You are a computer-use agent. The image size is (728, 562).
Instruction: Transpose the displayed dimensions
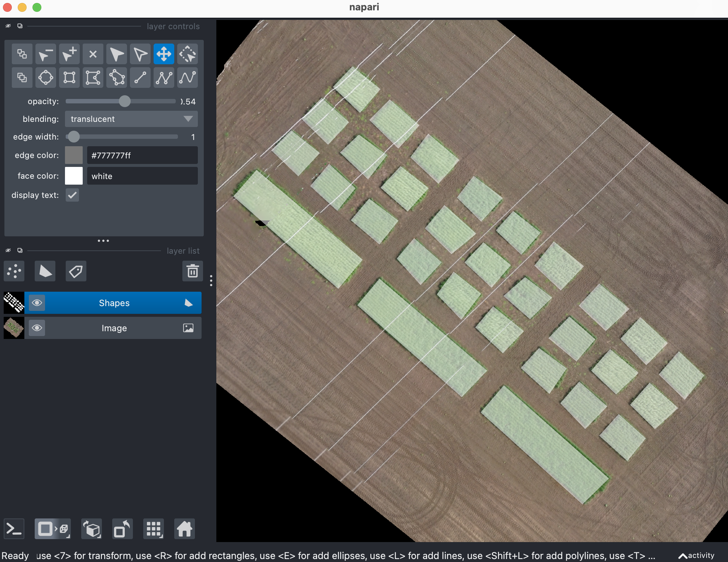click(123, 529)
